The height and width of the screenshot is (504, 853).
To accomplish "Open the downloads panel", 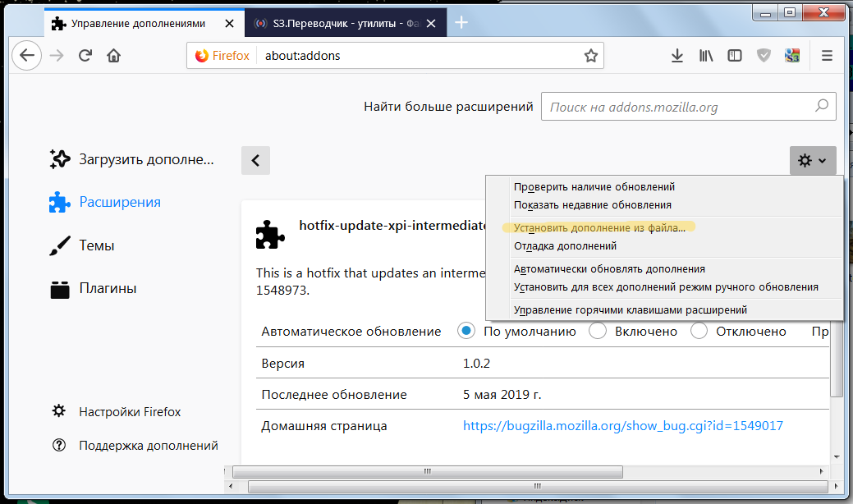I will click(x=676, y=56).
